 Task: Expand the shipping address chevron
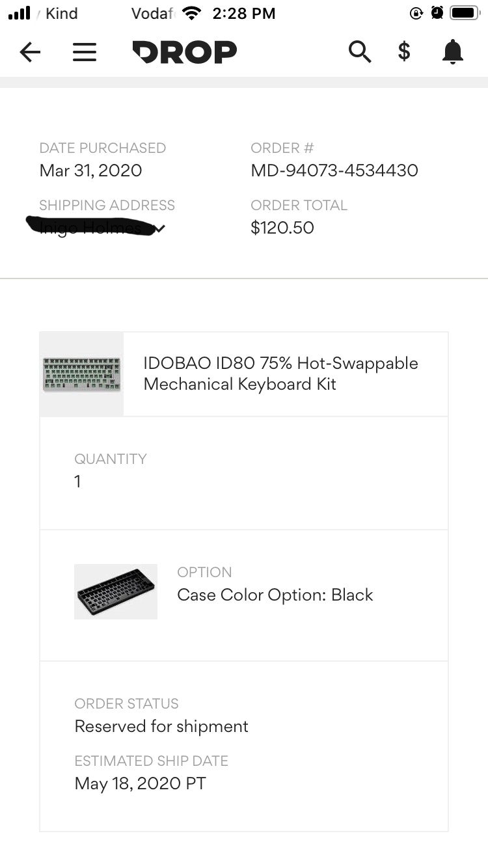tap(159, 228)
